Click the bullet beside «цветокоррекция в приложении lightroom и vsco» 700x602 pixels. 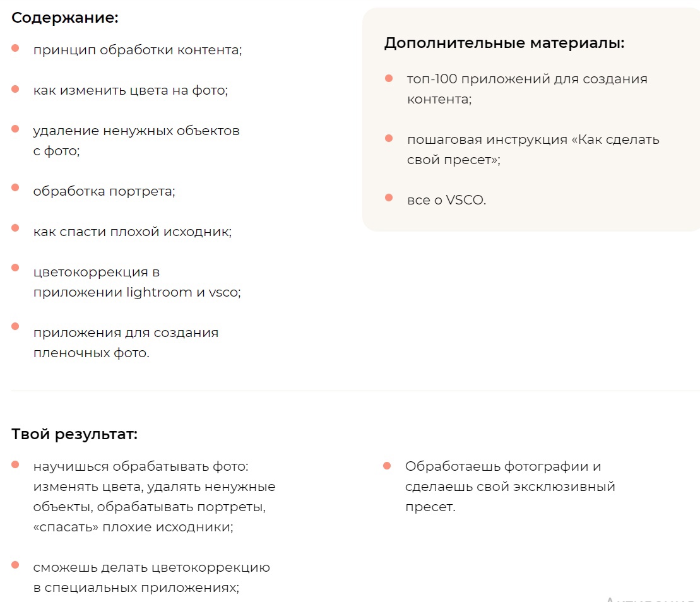(x=14, y=267)
